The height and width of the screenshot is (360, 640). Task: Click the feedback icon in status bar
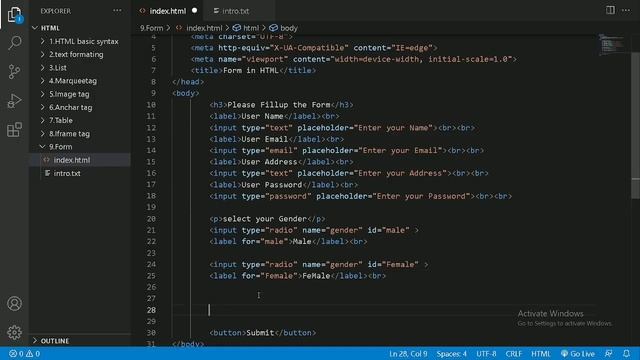(609, 353)
